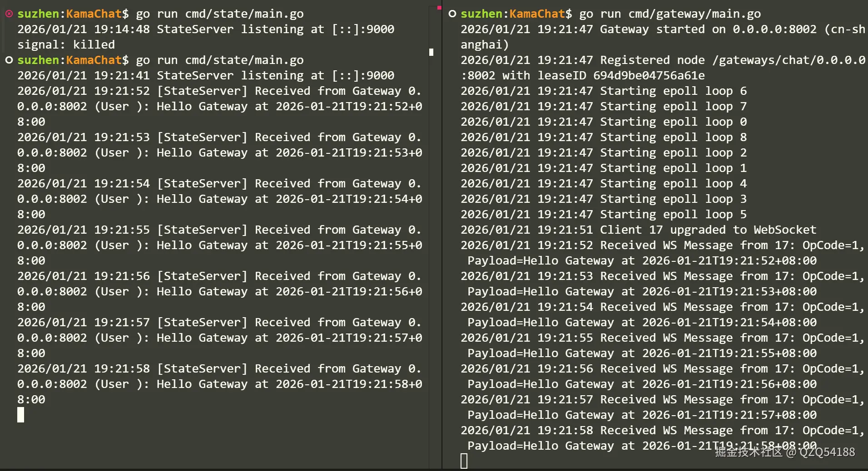Click the leaseID 694d9be04756a61e text
The image size is (868, 471).
click(x=621, y=76)
